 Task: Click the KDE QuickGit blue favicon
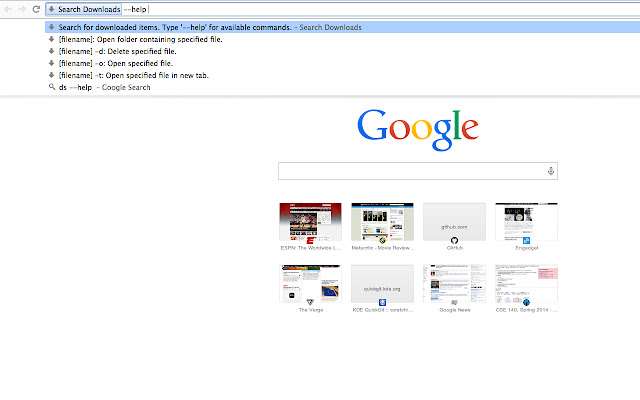click(382, 302)
